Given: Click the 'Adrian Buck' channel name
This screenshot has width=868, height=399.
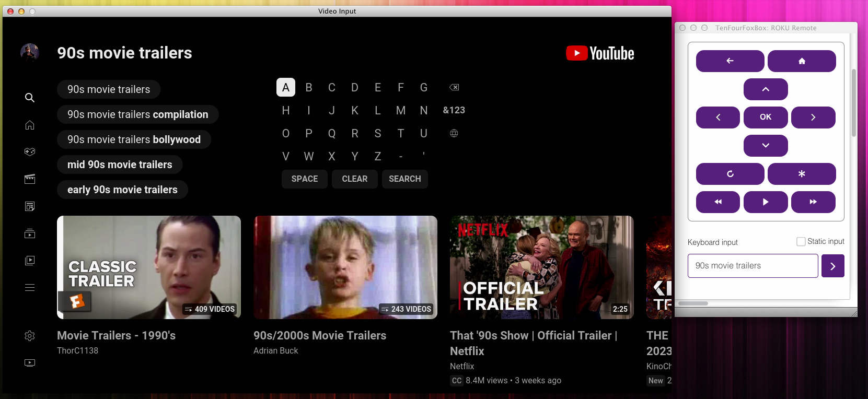Looking at the screenshot, I should pyautogui.click(x=276, y=351).
